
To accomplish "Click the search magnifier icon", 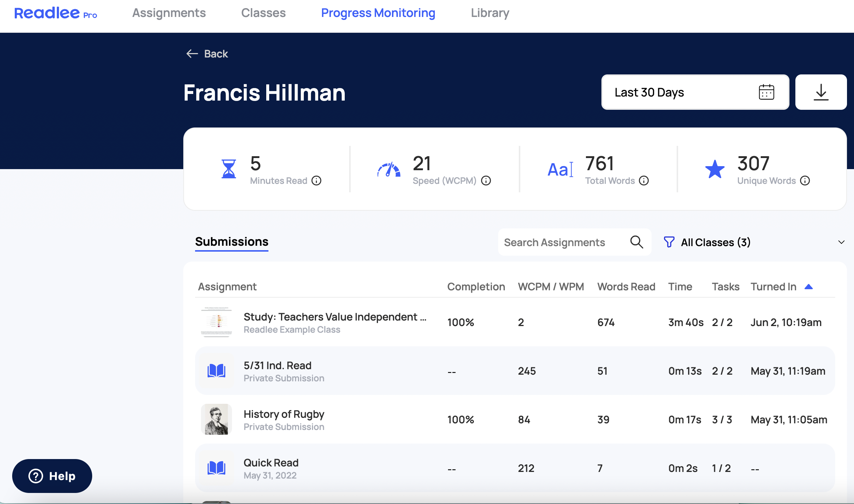I will coord(636,242).
